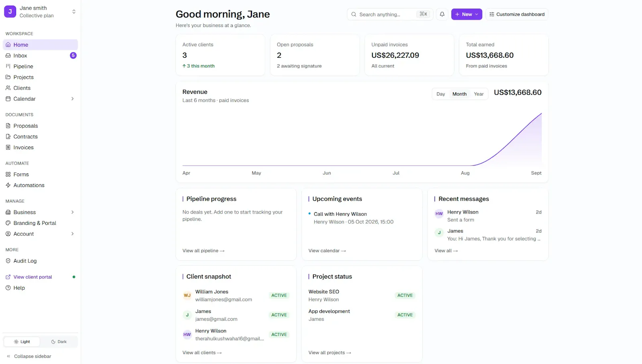Click the Clients people icon in the sidebar

[8, 88]
